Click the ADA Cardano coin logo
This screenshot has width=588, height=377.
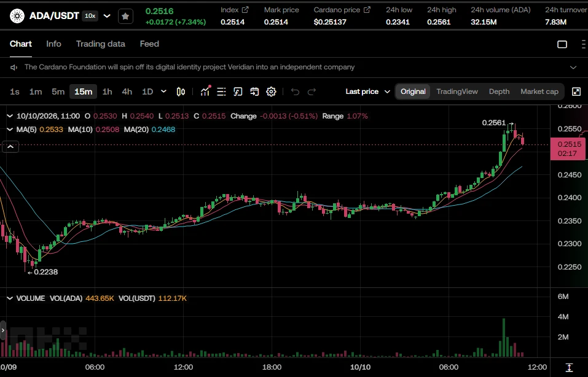point(17,16)
